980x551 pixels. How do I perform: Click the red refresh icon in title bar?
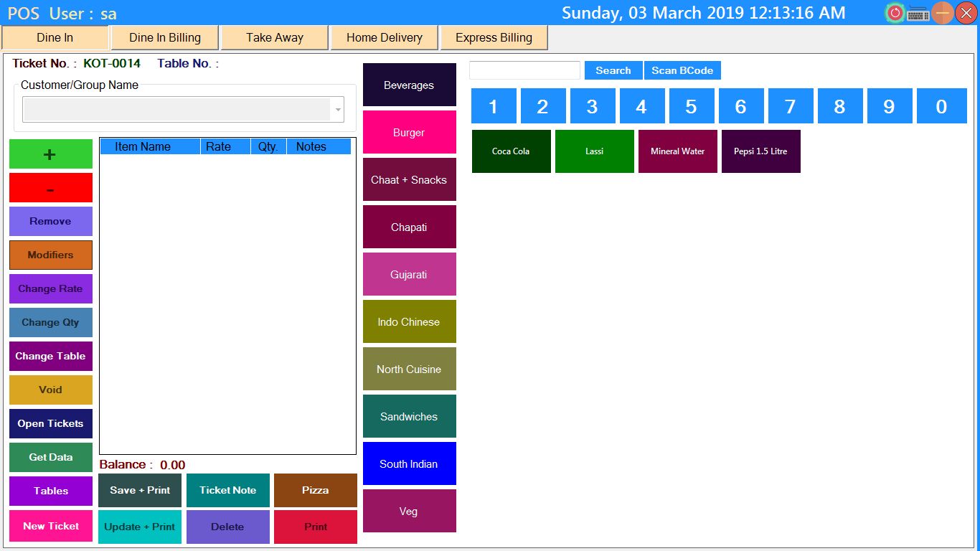(895, 13)
